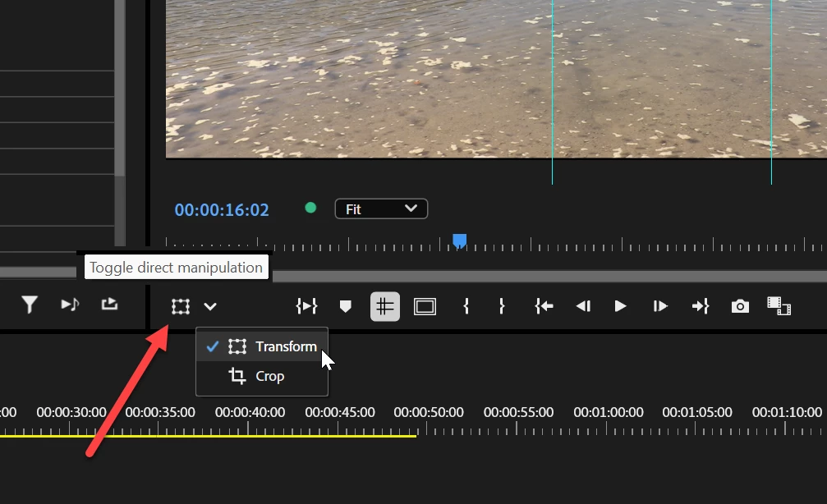Select the blue playhead marker in monitor ruler

(459, 241)
